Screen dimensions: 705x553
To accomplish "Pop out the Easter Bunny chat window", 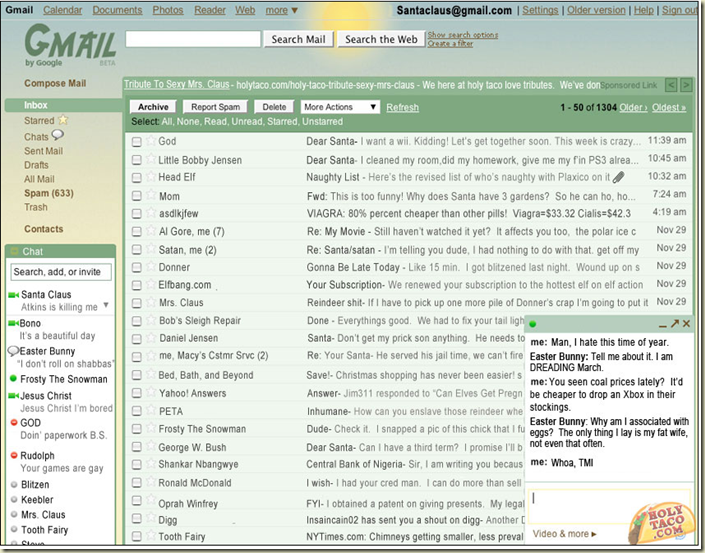I will pos(674,323).
